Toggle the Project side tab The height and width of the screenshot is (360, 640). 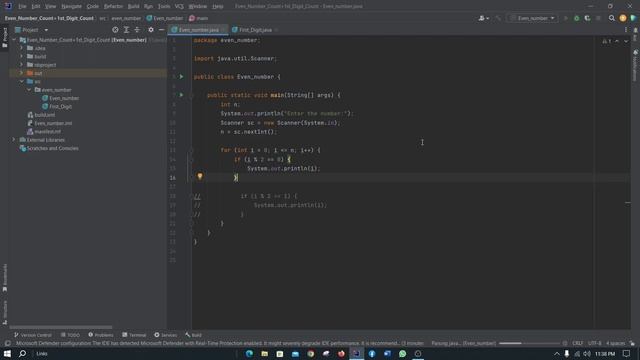(4, 38)
